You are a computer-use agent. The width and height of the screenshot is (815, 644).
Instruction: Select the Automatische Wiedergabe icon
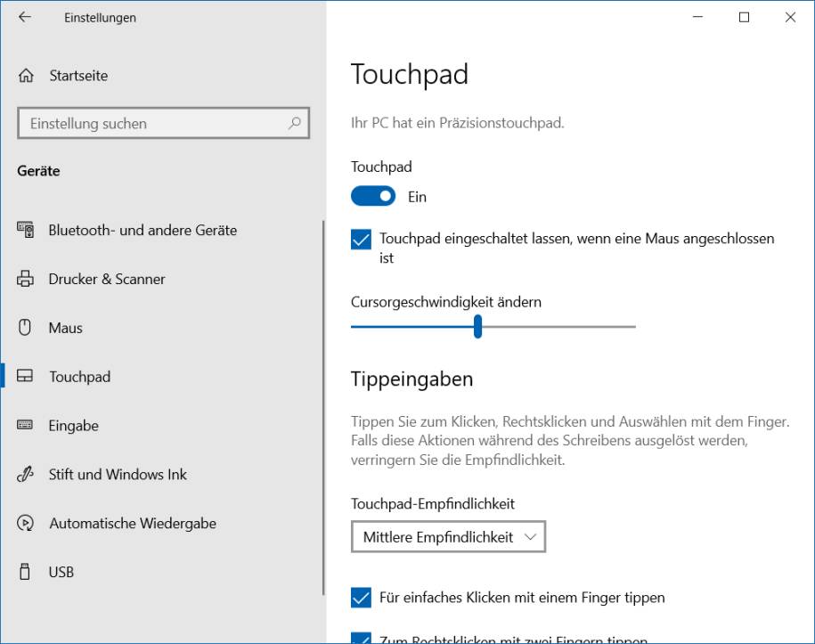tap(28, 524)
